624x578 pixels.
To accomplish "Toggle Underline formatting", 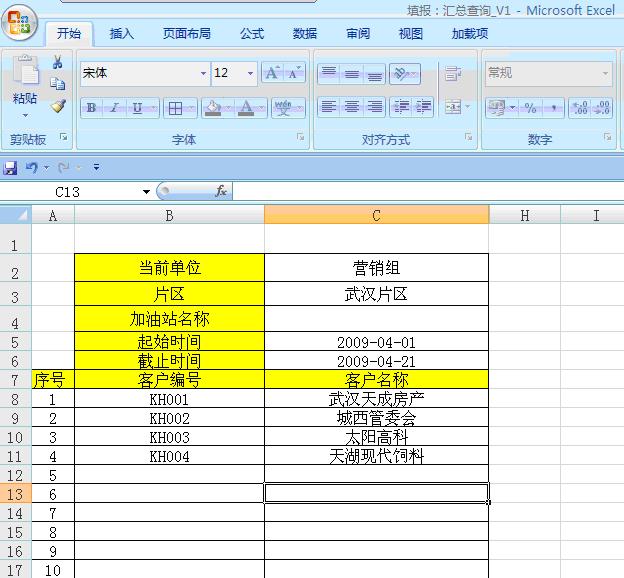I will click(137, 108).
